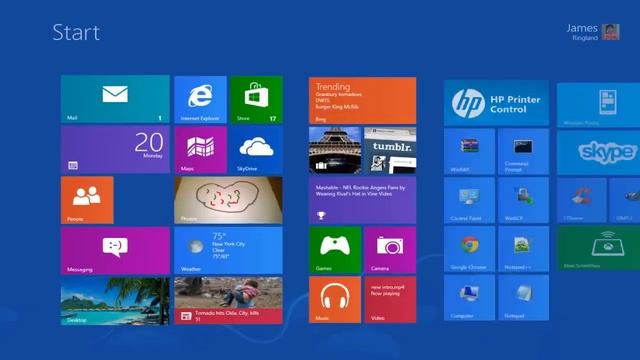The width and height of the screenshot is (640, 360).
Task: Open the Skype tile
Action: pos(598,153)
